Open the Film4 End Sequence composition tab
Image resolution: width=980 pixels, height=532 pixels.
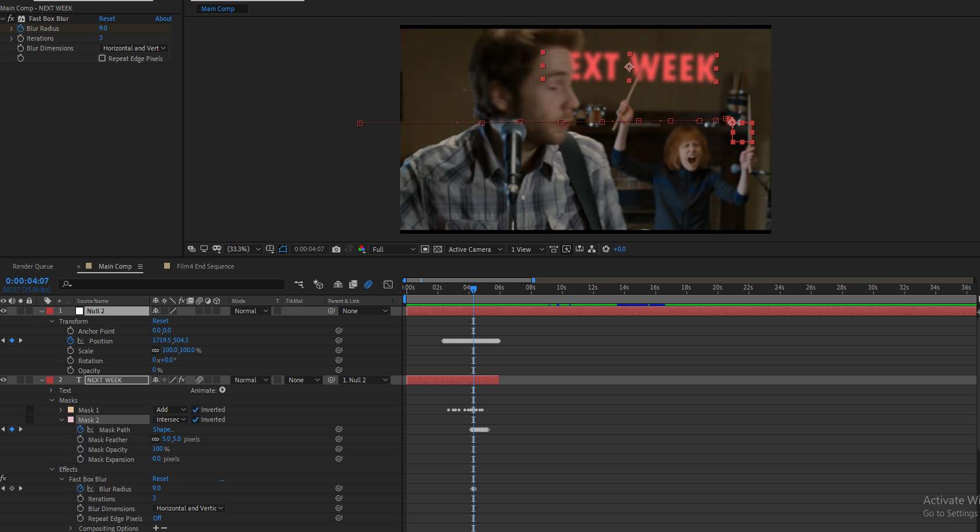[206, 266]
